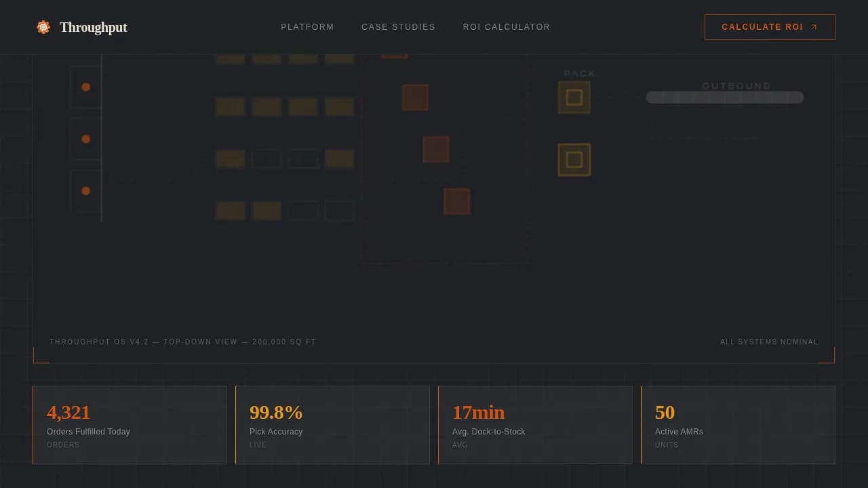Click the 50 Active AMRs stat card
The image size is (868, 488).
pyautogui.click(x=738, y=424)
